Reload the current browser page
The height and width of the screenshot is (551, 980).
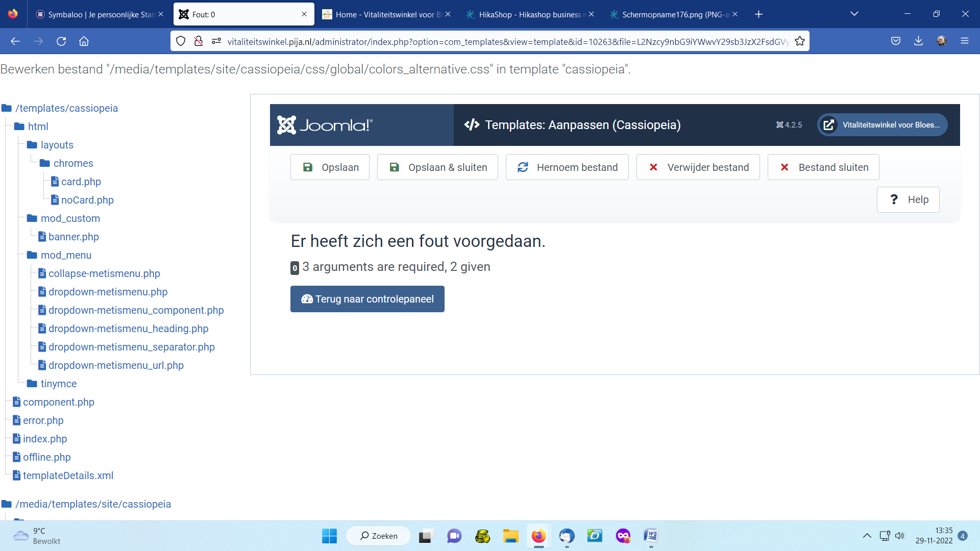tap(61, 41)
